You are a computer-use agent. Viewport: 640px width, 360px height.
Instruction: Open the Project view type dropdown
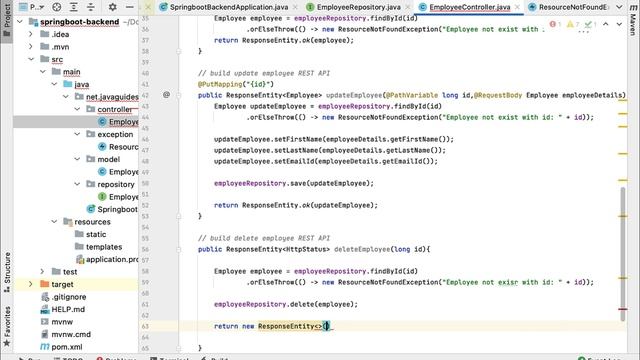[32, 7]
